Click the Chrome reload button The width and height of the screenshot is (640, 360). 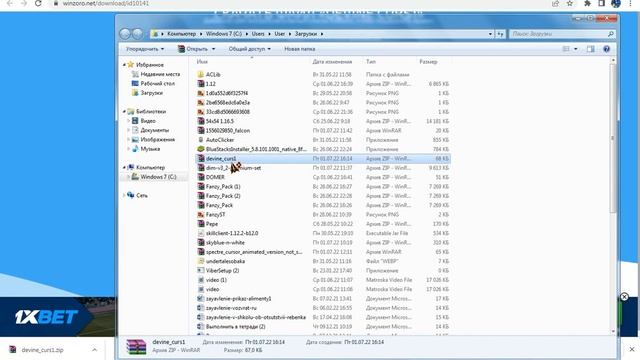pyautogui.click(x=38, y=4)
